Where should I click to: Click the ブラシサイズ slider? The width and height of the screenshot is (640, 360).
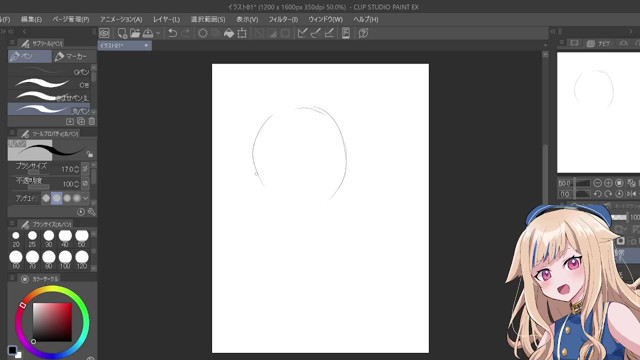coord(33,173)
